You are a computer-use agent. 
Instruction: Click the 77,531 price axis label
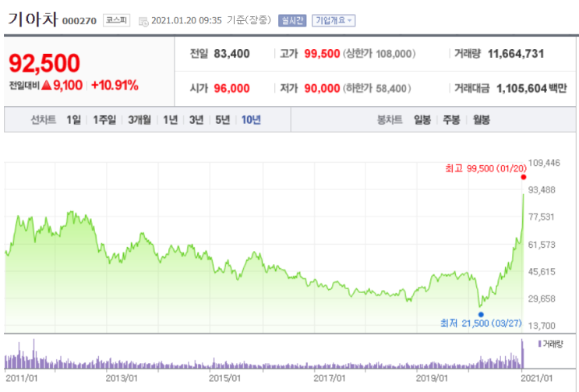point(542,217)
